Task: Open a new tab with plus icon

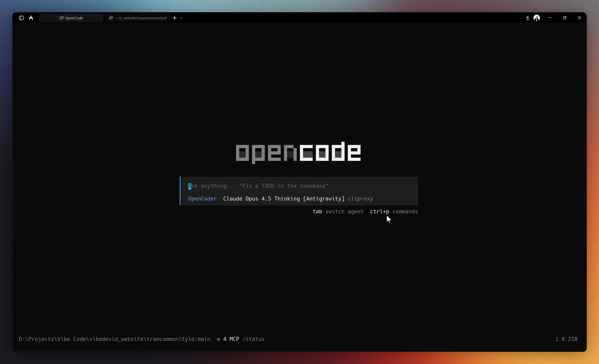Action: point(175,18)
